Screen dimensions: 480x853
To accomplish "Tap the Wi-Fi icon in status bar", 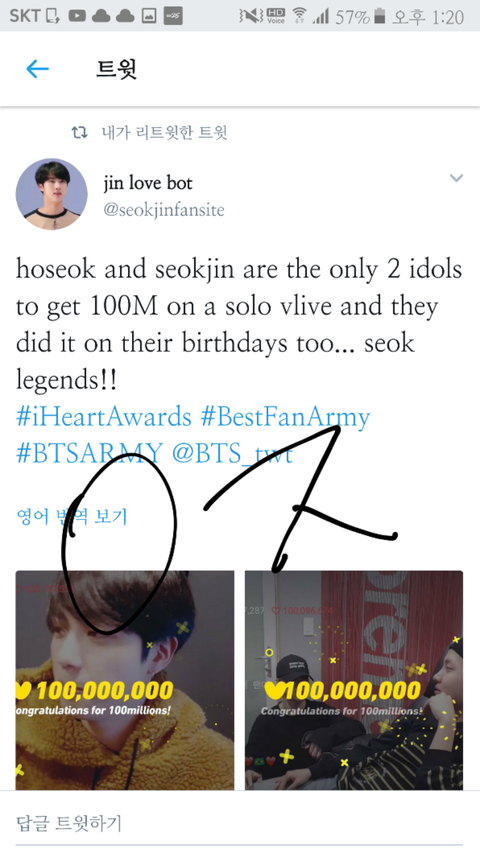I will (x=299, y=16).
